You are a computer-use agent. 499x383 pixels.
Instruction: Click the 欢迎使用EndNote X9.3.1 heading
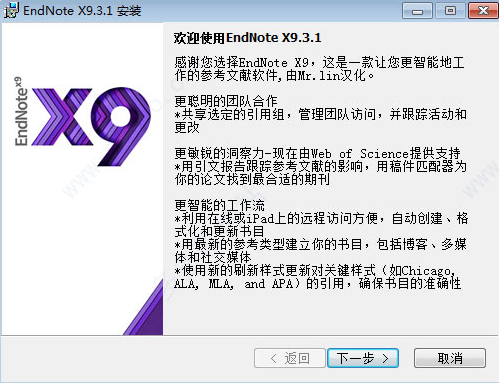(247, 38)
